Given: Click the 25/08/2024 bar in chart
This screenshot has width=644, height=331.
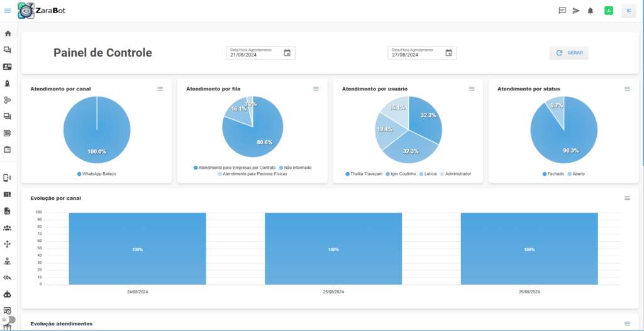Looking at the screenshot, I should pyautogui.click(x=333, y=249).
